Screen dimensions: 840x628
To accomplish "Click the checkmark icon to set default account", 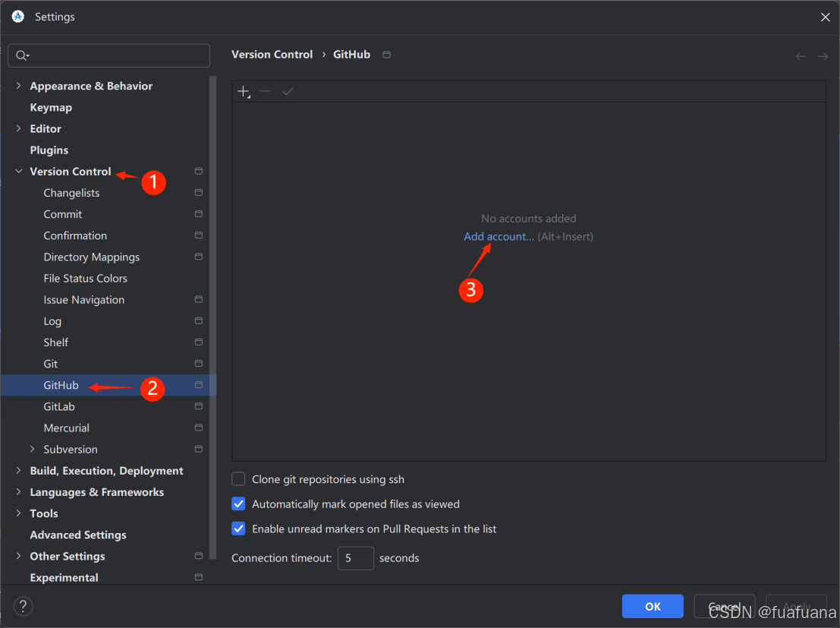I will tap(288, 91).
